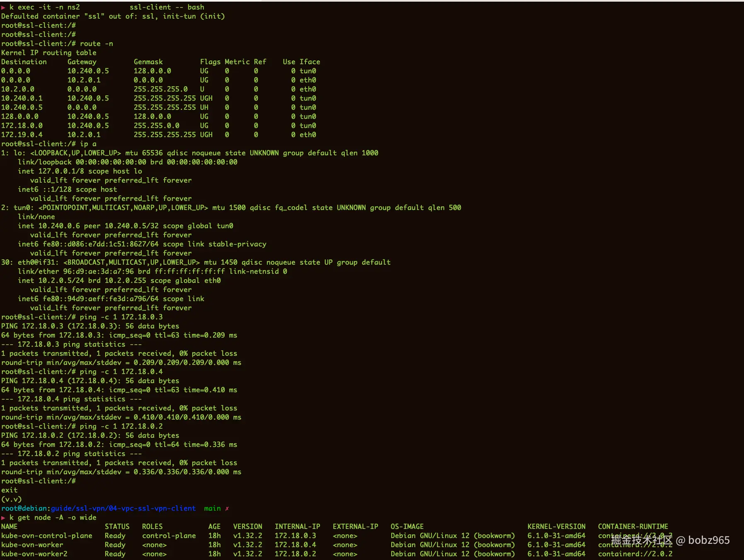Image resolution: width=744 pixels, height=560 pixels.
Task: Click the 'exit' line after ssl-client session
Action: 10,490
